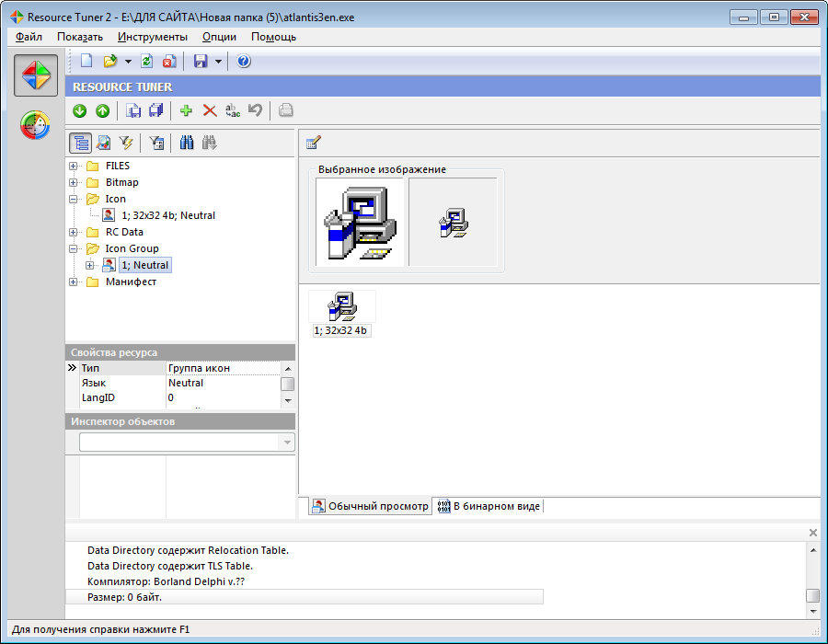
Task: Close file using the red X document icon
Action: [x=169, y=62]
